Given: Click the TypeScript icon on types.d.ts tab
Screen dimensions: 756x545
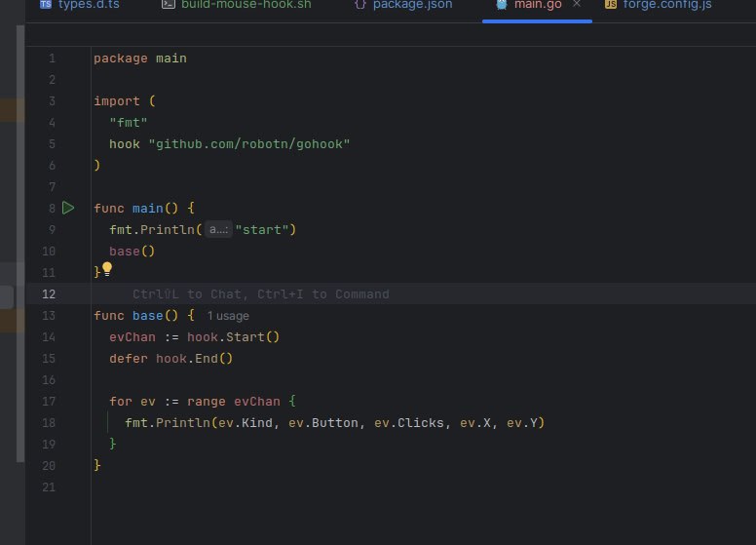Looking at the screenshot, I should tap(46, 4).
